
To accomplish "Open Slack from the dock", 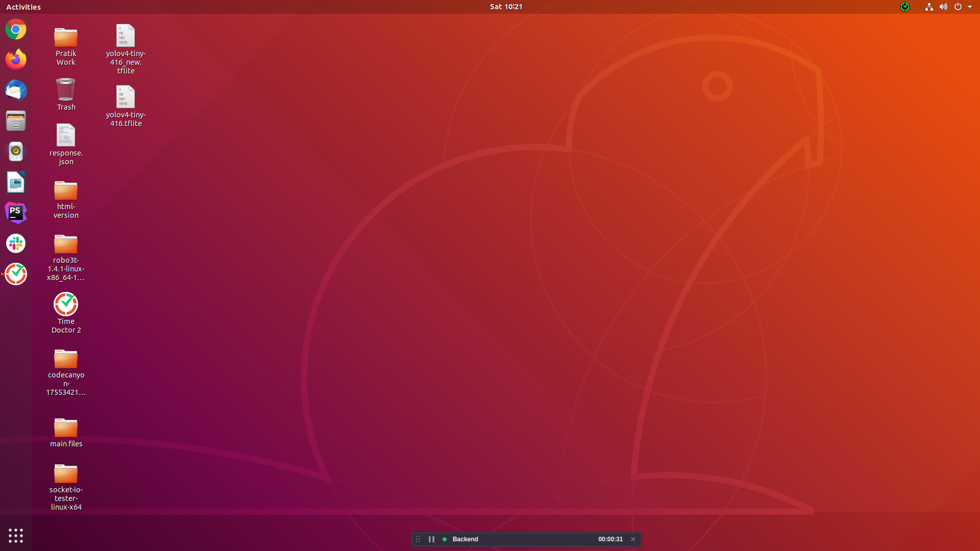I will 16,243.
